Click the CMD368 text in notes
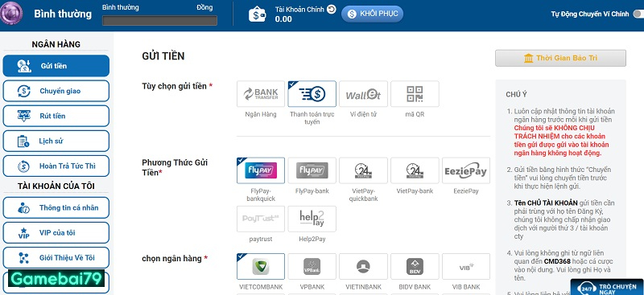644x295 pixels. pos(557,261)
